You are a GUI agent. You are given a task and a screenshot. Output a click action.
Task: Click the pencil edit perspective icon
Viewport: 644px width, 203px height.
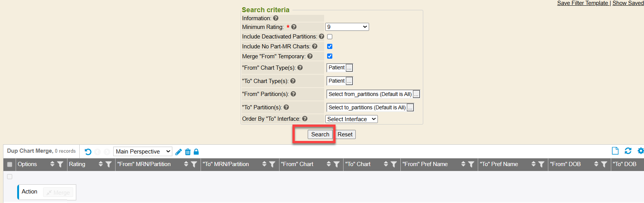click(x=178, y=152)
